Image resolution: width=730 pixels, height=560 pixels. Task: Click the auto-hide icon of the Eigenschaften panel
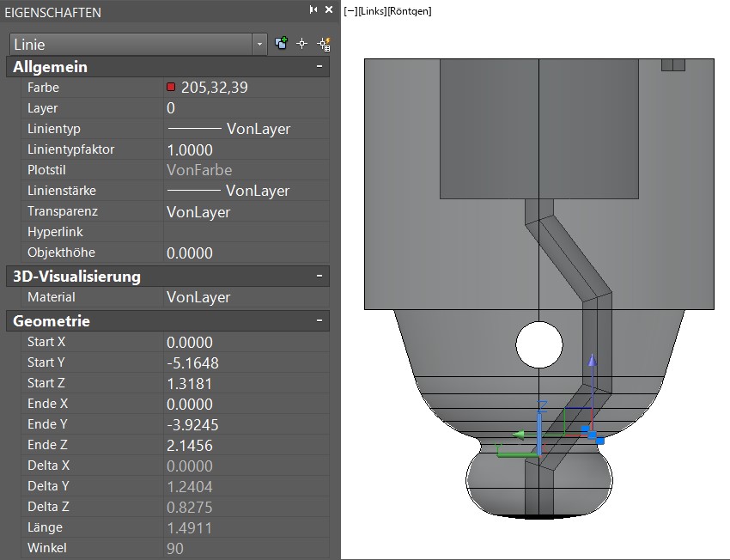pos(313,9)
